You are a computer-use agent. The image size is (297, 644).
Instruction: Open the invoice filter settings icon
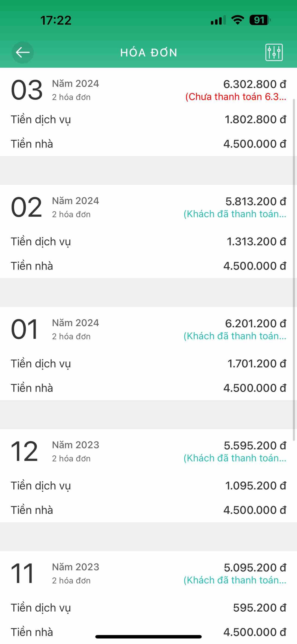pyautogui.click(x=274, y=53)
